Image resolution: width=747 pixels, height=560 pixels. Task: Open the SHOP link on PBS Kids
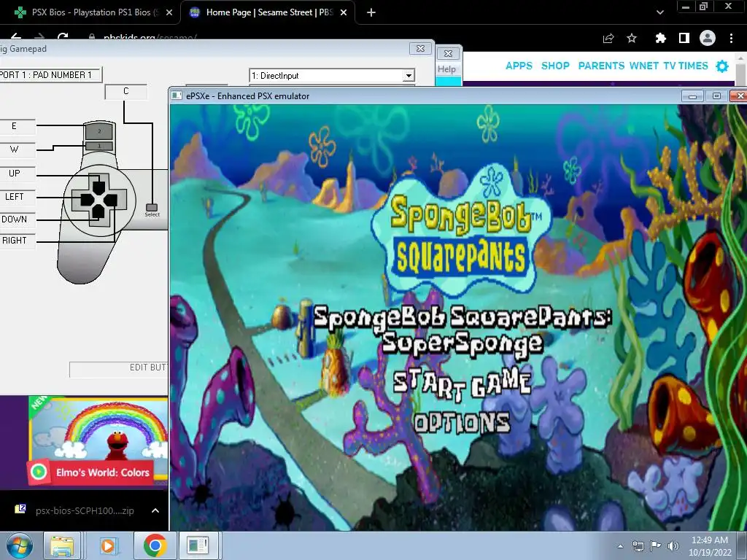pyautogui.click(x=555, y=66)
